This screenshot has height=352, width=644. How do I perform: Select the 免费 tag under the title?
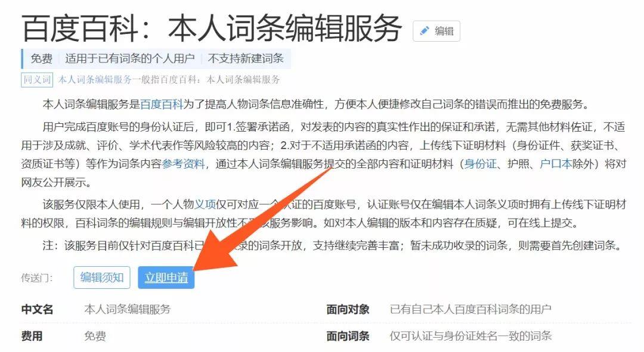pyautogui.click(x=42, y=58)
